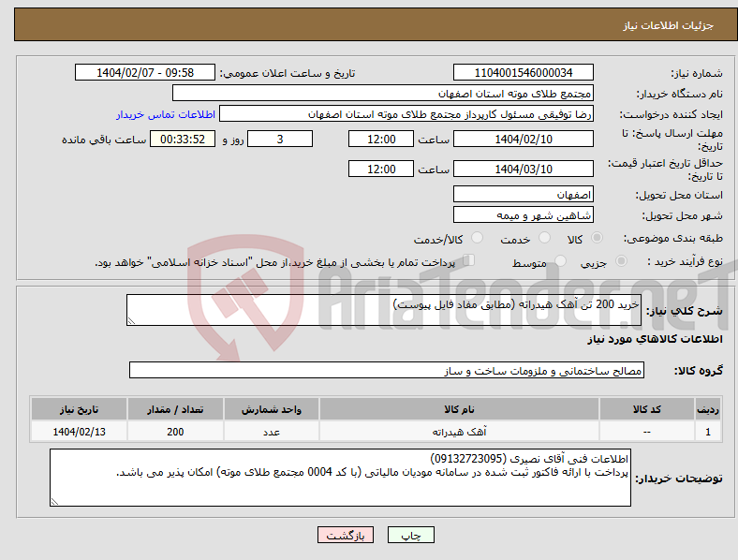Click the need date cell 1404/02/13
Image resolution: width=738 pixels, height=560 pixels.
pyautogui.click(x=79, y=431)
